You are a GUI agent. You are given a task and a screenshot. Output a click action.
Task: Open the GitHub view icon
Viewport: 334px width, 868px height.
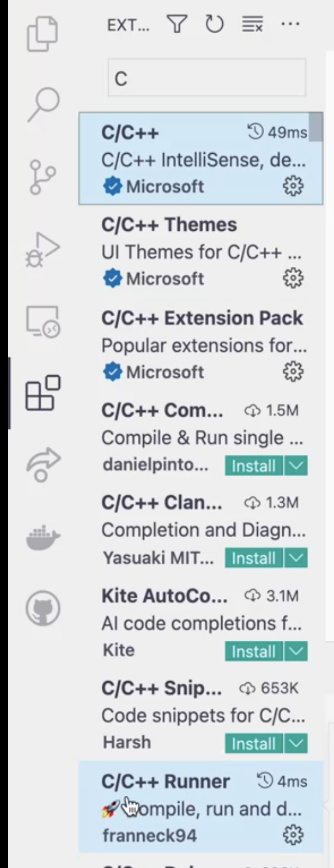(43, 608)
